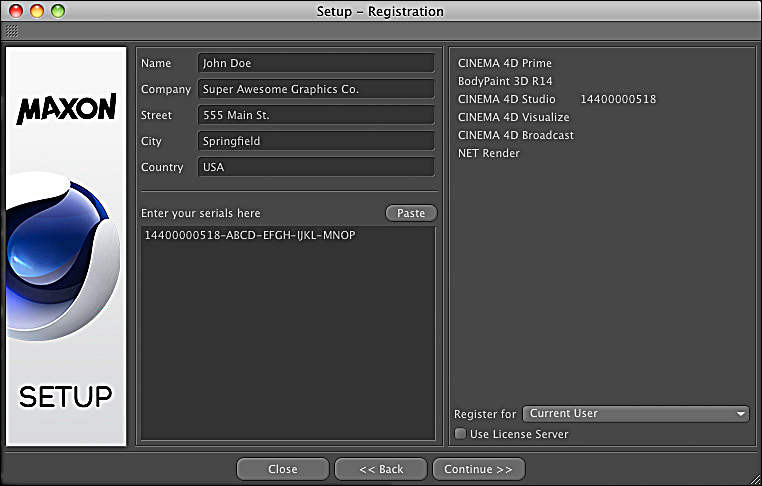Click the serial 14400000518 beside Studio
The width and height of the screenshot is (762, 486).
pyautogui.click(x=618, y=99)
